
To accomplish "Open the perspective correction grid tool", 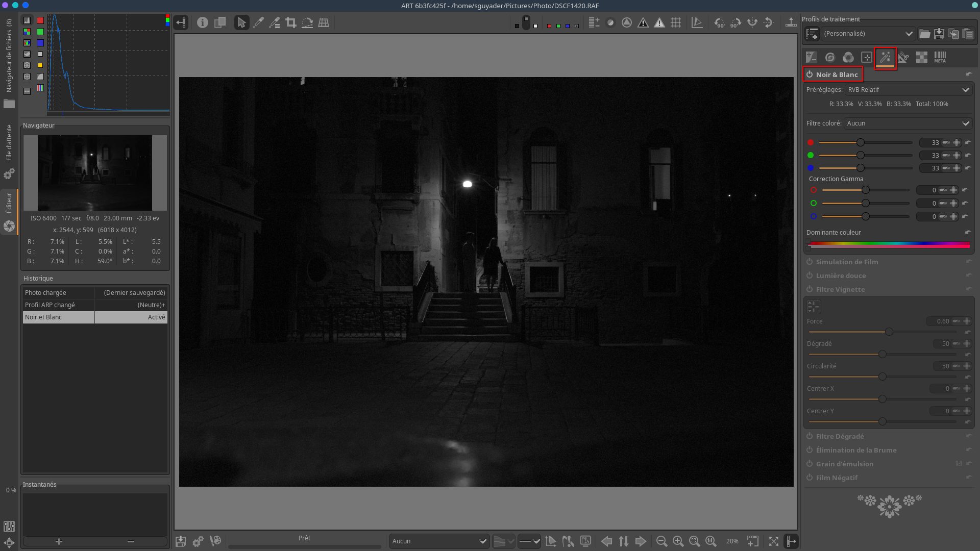I will point(324,23).
